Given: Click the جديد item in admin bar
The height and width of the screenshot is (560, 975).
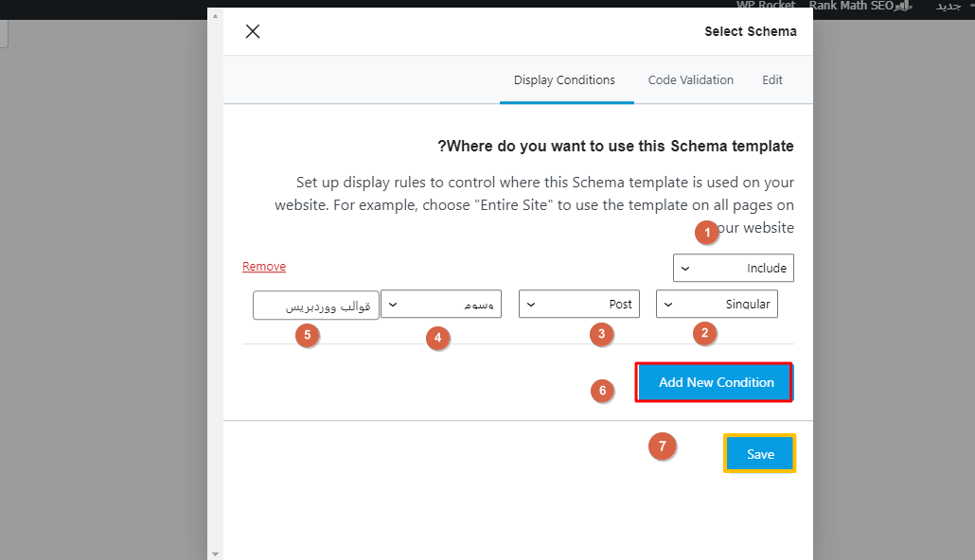Looking at the screenshot, I should point(949,6).
